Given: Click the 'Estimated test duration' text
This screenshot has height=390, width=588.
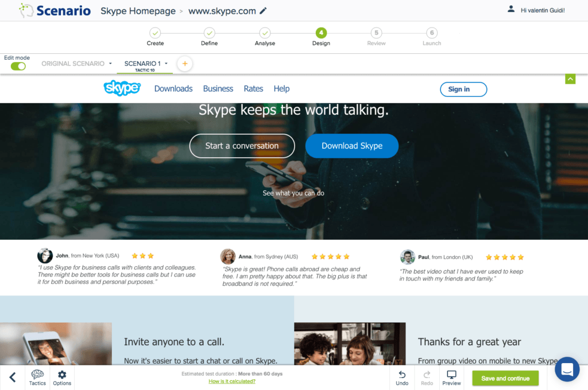Looking at the screenshot, I should [232, 374].
